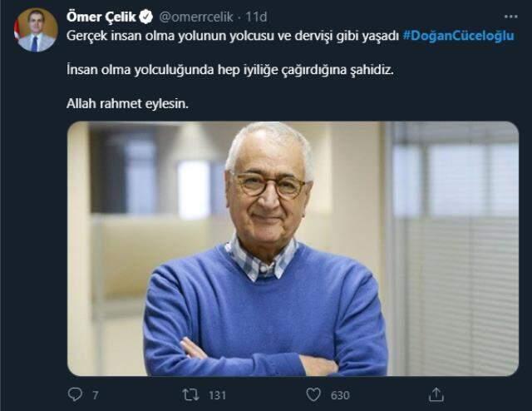Click the Ömer Çelik display name
This screenshot has width=532, height=411.
coord(101,17)
